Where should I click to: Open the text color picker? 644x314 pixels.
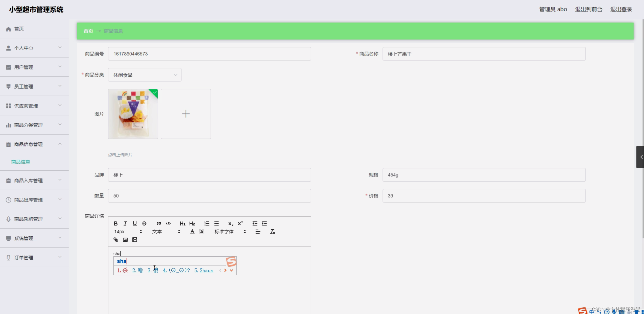click(192, 232)
